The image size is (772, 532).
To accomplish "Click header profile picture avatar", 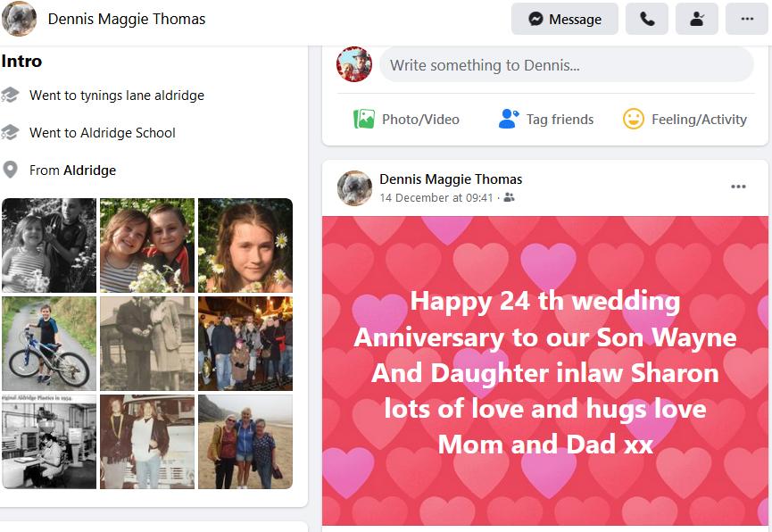I will [20, 19].
